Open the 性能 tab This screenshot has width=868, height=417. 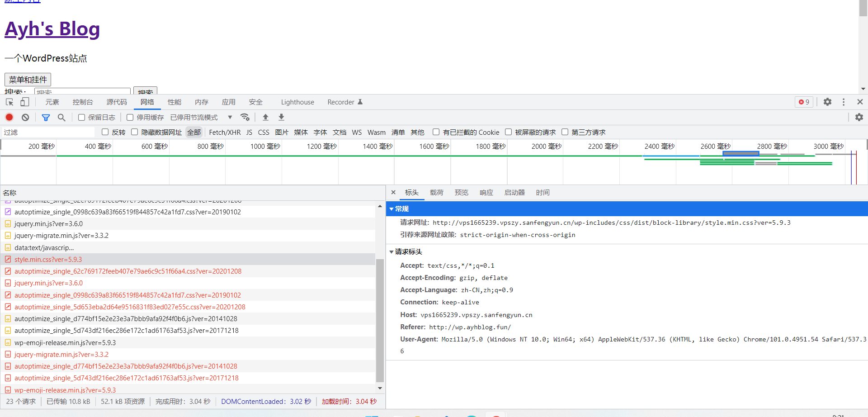[x=175, y=102]
